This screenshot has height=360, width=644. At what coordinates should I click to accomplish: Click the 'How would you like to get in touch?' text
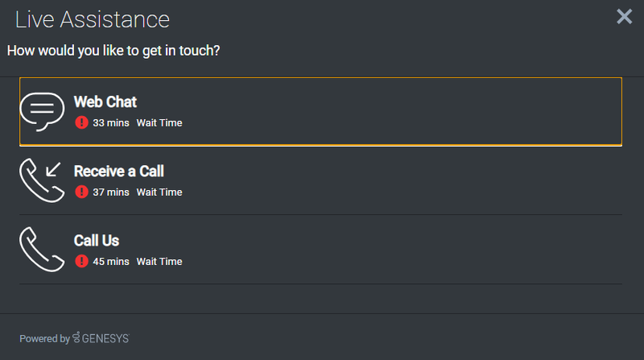pos(114,51)
